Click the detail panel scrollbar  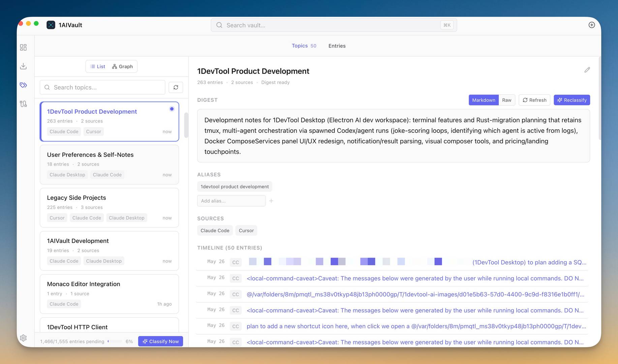pyautogui.click(x=599, y=98)
